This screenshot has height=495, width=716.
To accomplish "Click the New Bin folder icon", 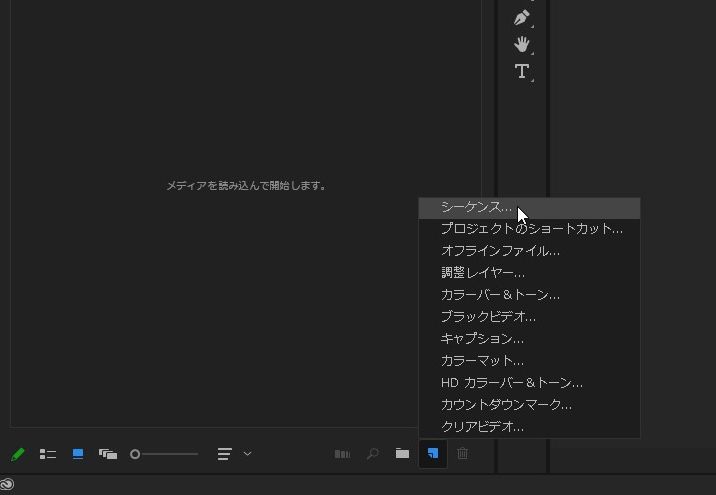I will 402,454.
